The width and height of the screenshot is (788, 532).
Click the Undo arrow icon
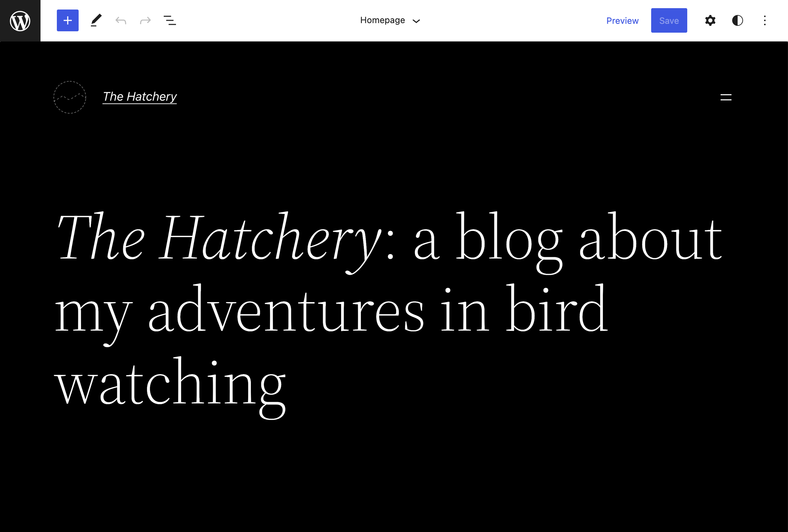[120, 20]
